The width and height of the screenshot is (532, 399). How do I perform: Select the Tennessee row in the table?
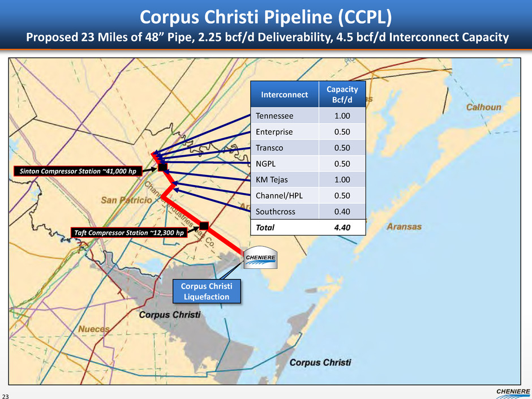click(x=308, y=116)
